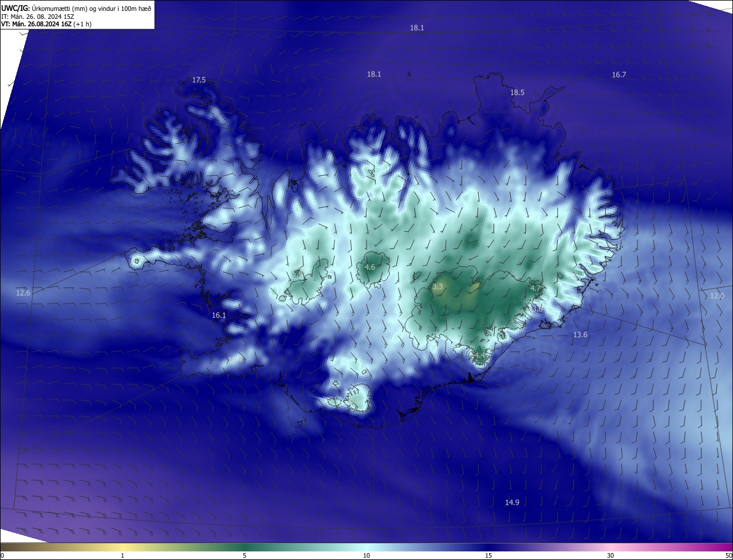Screen dimensions: 733x560
Task: Pick the yellow section of the color bar
Action: coord(123,547)
